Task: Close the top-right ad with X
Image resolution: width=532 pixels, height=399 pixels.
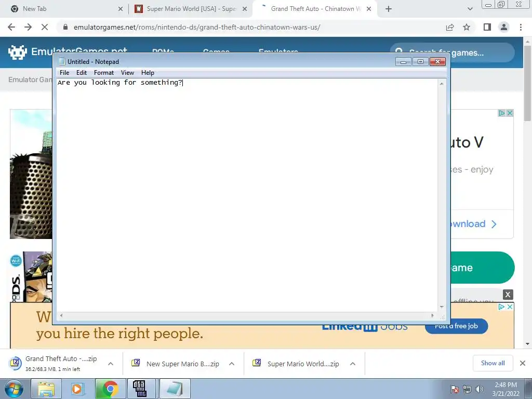Action: (510, 113)
